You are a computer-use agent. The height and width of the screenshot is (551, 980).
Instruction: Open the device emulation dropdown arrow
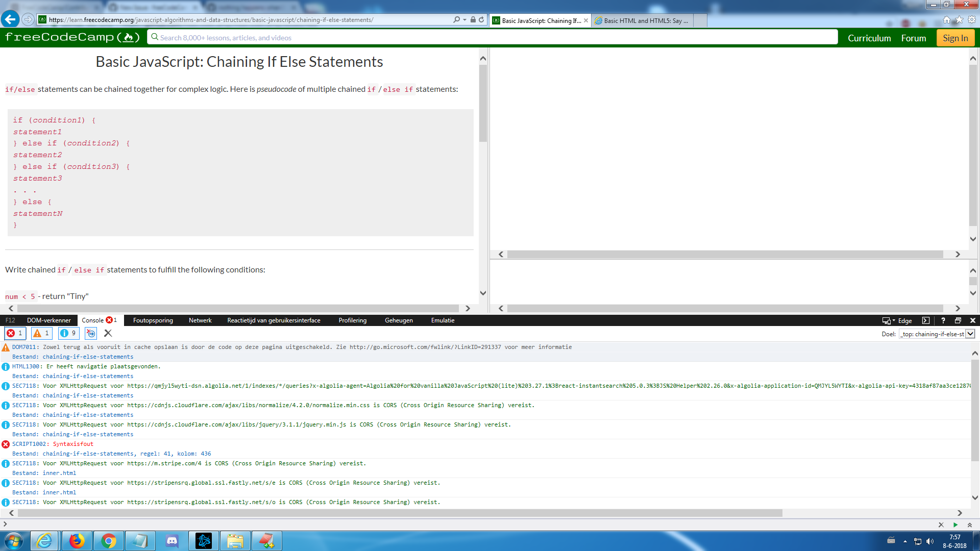(x=893, y=320)
